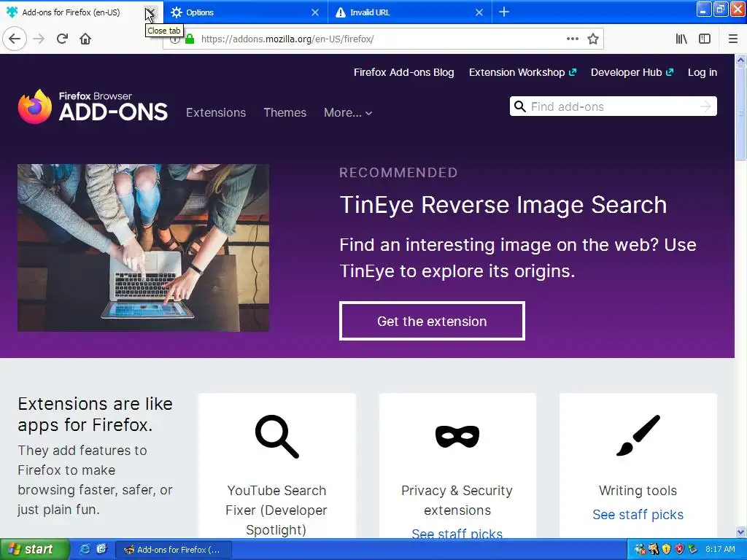747x560 pixels.
Task: Show sidebars with the sidebar icon
Action: pyautogui.click(x=705, y=39)
